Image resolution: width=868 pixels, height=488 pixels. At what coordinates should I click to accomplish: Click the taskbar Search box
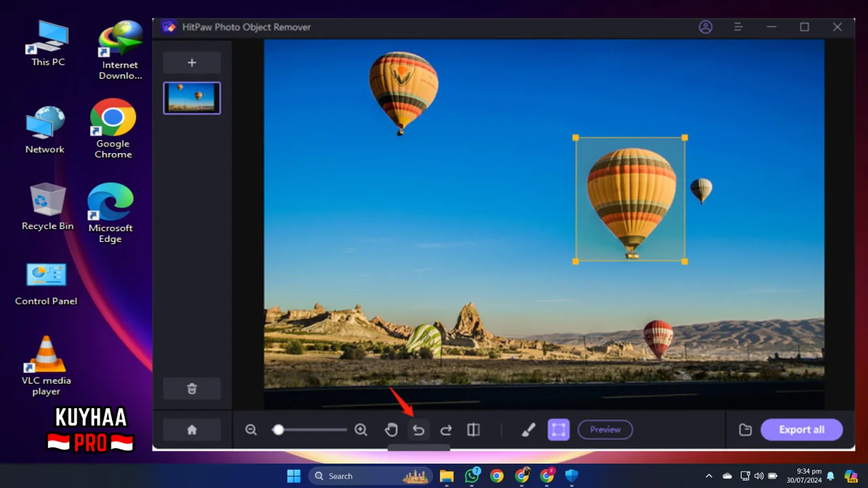pyautogui.click(x=371, y=476)
